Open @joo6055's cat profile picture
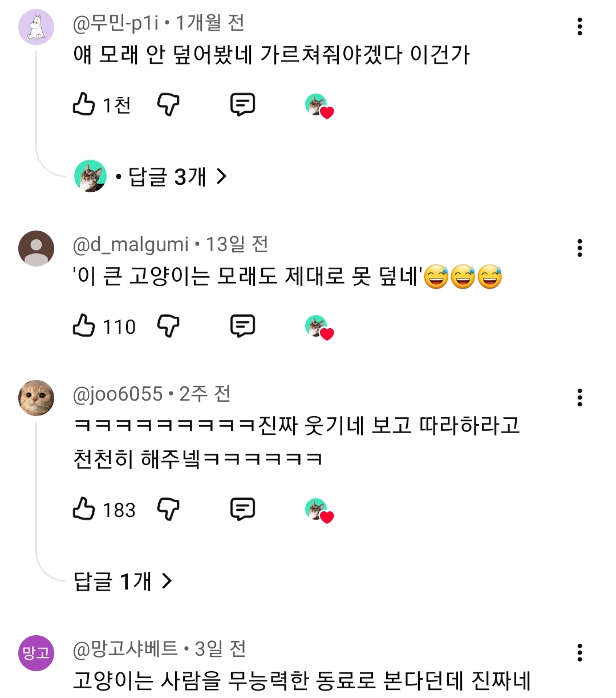 tap(37, 398)
